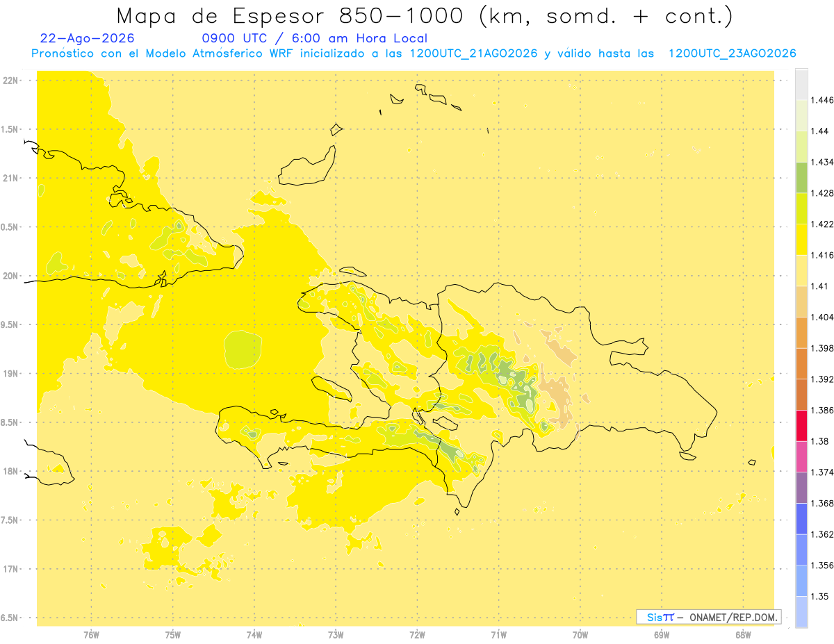834x644 pixels.
Task: Click the dark blue 1.362–1.368 colorbar segment
Action: tap(801, 518)
